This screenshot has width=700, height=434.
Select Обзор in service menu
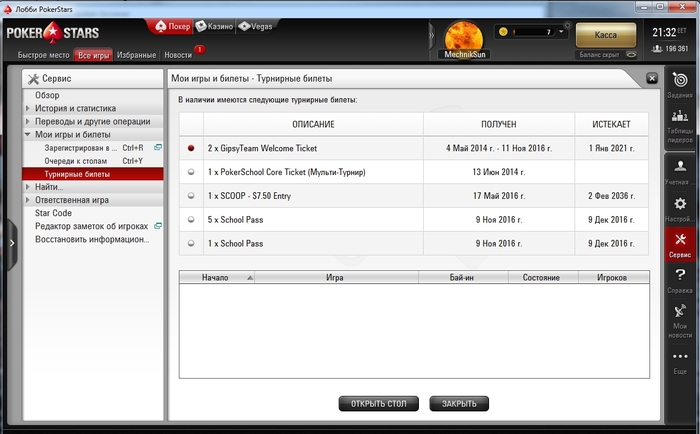tap(47, 95)
